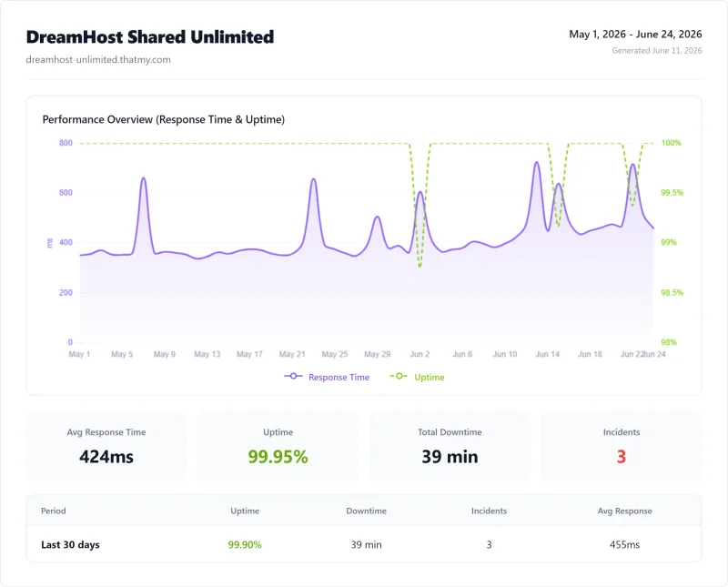Toggle the Uptime legend item
Viewport: 728px width, 587px height.
click(x=417, y=377)
